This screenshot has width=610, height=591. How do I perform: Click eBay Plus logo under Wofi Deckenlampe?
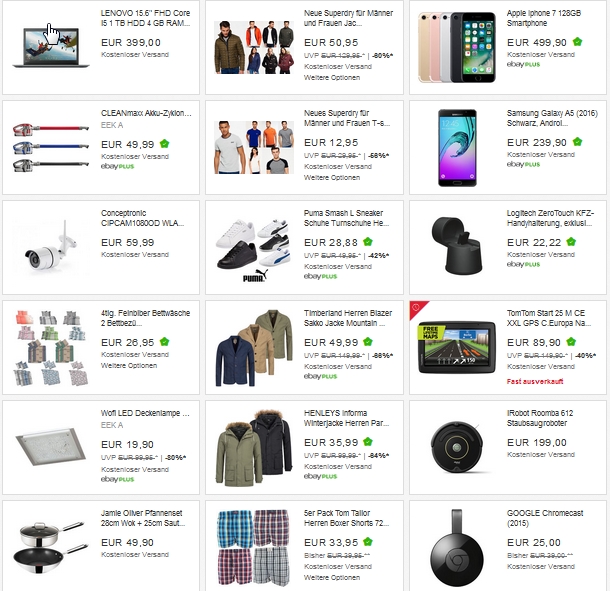click(117, 479)
